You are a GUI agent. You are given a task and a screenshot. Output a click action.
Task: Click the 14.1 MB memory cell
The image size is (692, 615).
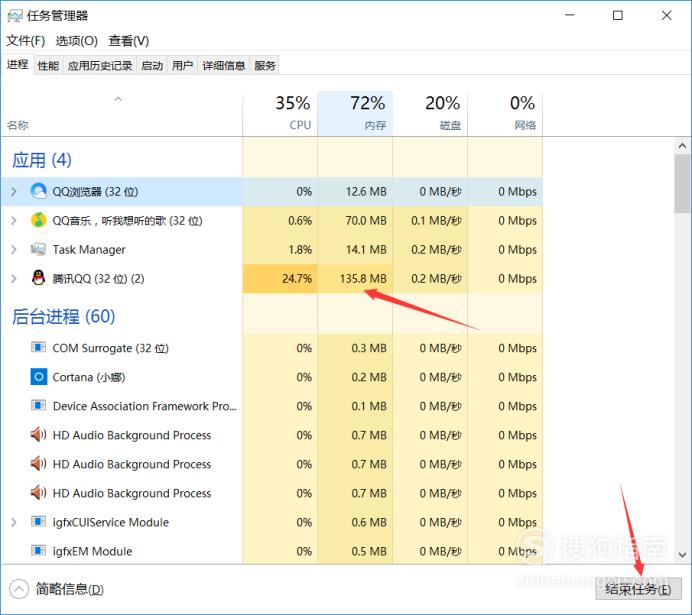(x=355, y=250)
